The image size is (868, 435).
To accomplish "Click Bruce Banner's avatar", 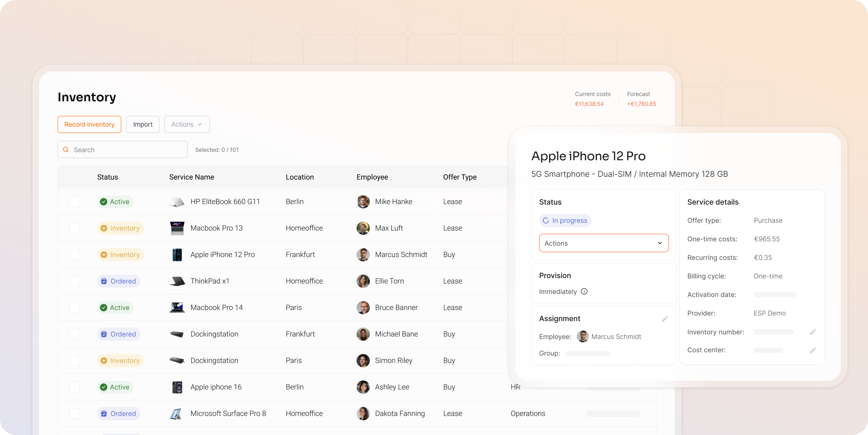I will click(363, 308).
